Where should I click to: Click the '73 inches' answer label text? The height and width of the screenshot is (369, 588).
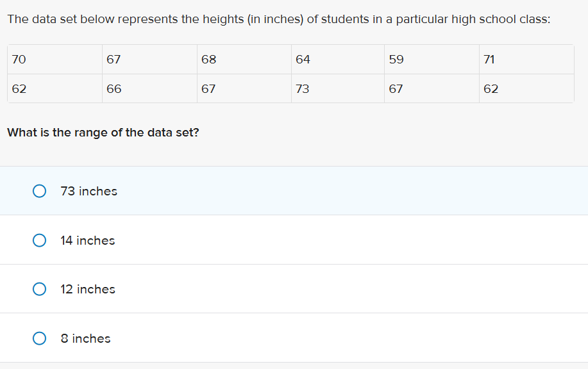pyautogui.click(x=88, y=191)
